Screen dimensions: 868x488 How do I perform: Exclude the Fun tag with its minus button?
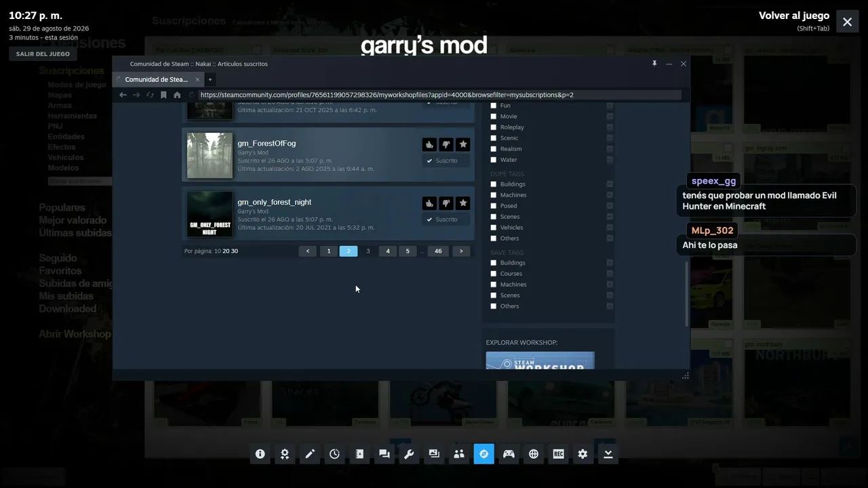pos(610,106)
